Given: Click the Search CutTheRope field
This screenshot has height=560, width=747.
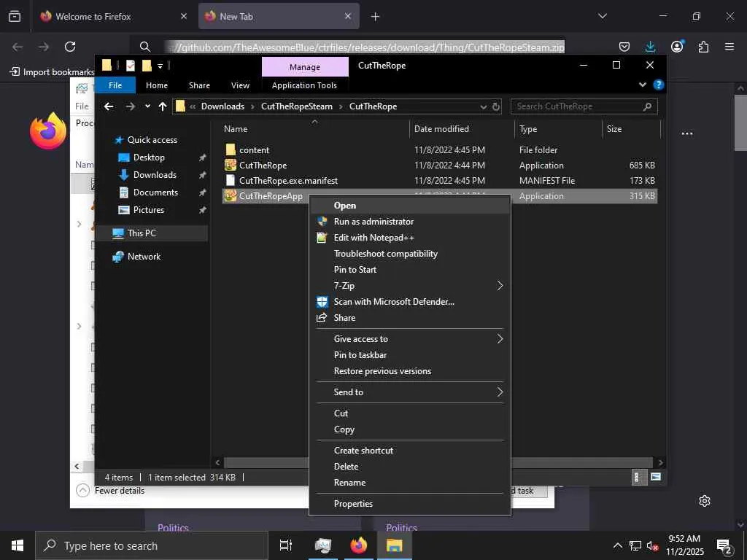Looking at the screenshot, I should point(584,106).
